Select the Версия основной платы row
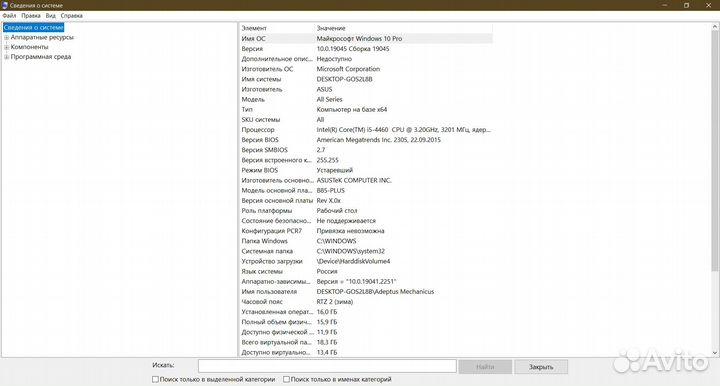This screenshot has height=386, width=720. [366, 201]
